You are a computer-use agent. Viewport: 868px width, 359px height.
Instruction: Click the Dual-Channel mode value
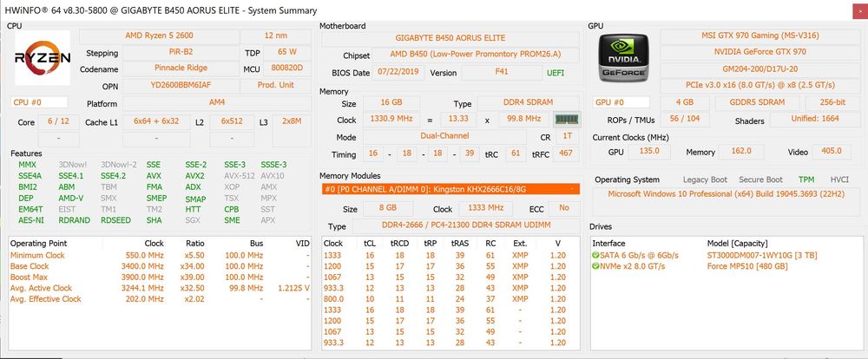[444, 136]
